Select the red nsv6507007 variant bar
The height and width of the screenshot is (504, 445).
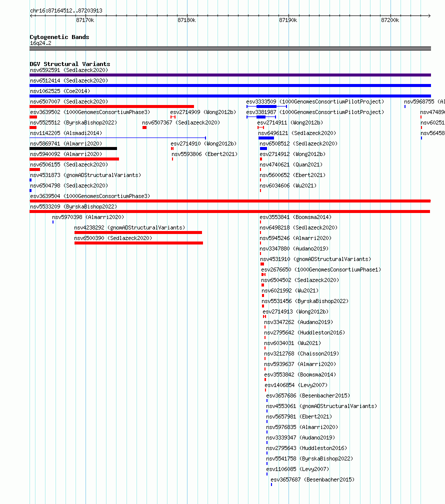coord(111,106)
